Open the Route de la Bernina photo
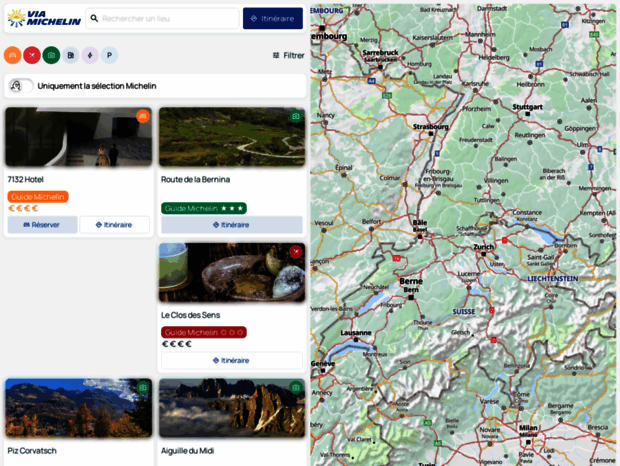Viewport: 620px width, 466px height. click(232, 137)
